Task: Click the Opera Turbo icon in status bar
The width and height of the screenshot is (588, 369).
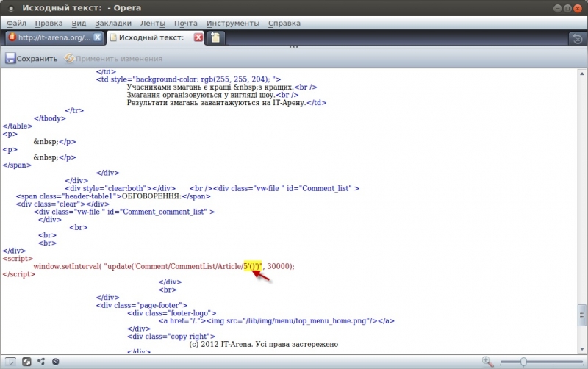Action: 56,362
